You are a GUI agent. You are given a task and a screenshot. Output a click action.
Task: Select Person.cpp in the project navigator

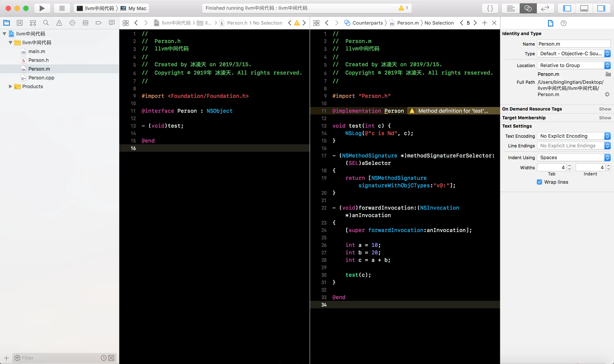tap(41, 78)
